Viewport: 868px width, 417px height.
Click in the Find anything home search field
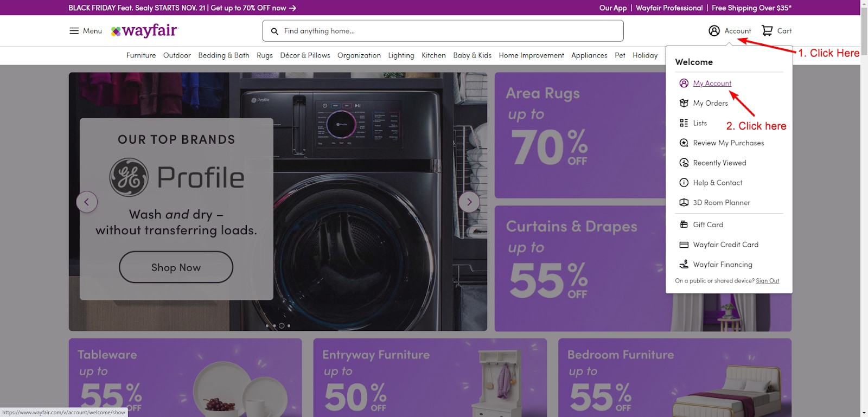tap(443, 31)
